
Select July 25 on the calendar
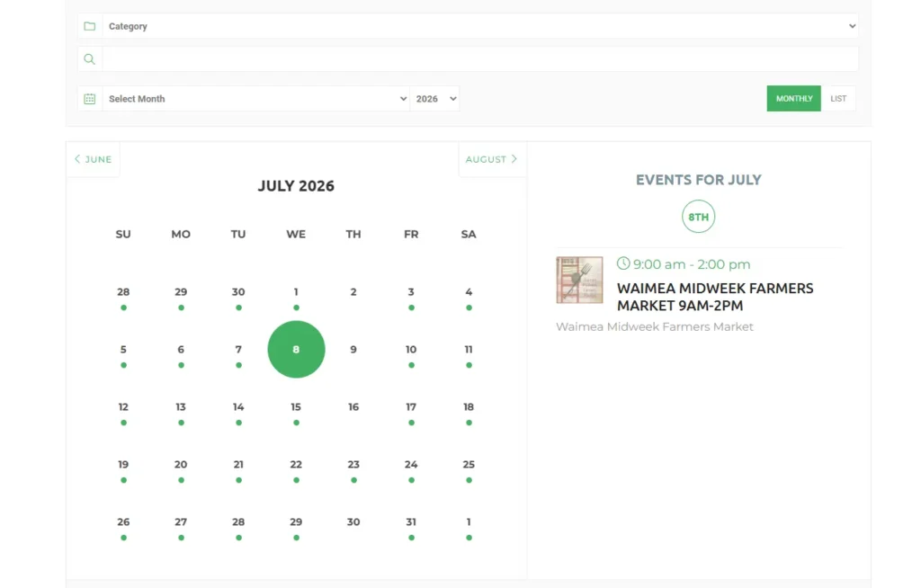coord(469,465)
